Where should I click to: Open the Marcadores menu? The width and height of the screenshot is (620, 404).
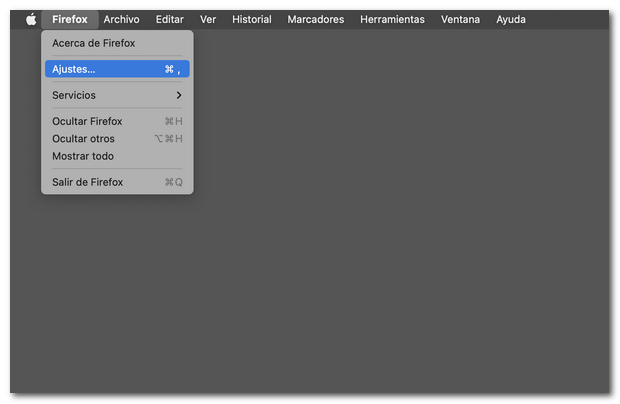click(315, 19)
